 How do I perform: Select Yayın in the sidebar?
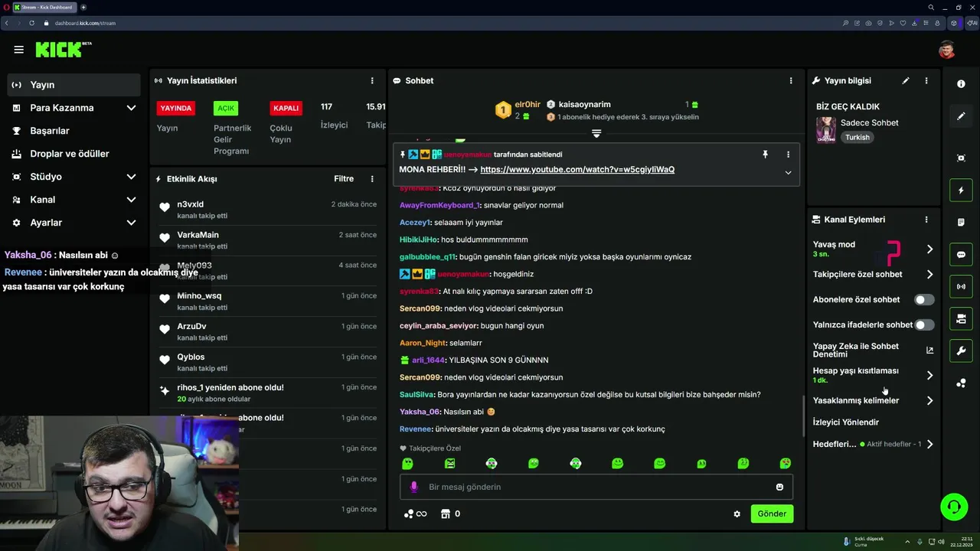[73, 85]
